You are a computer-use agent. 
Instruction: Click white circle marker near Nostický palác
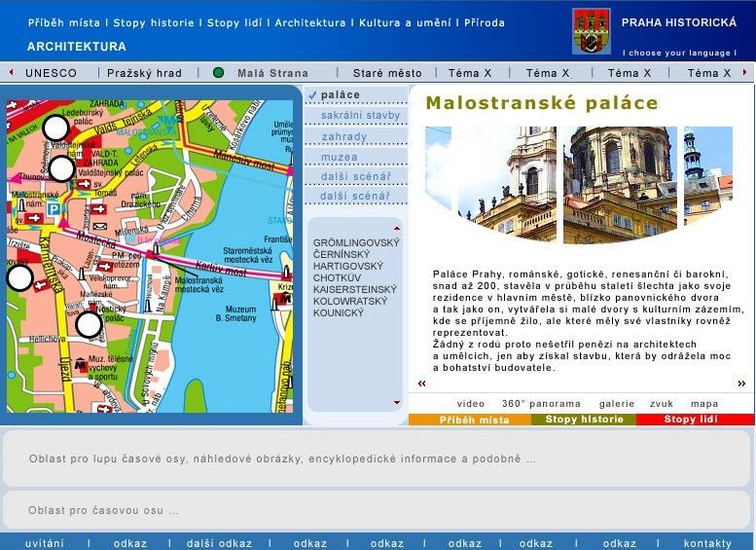tap(89, 324)
